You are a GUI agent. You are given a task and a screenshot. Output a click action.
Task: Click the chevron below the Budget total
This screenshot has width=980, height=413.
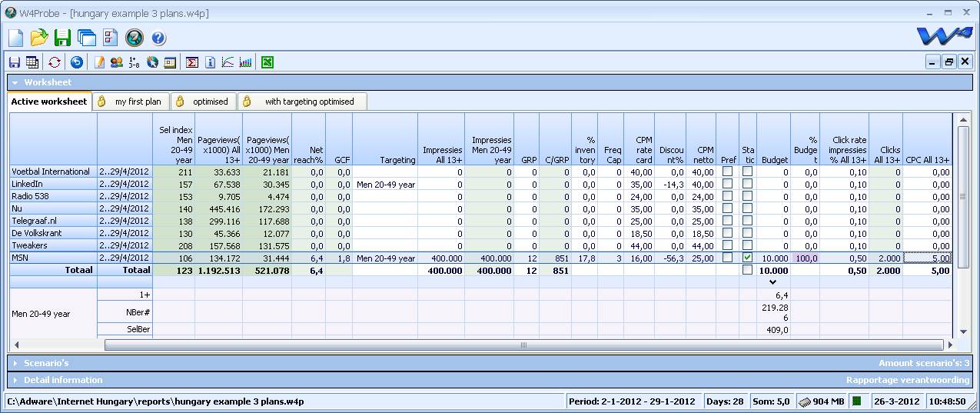click(x=773, y=282)
